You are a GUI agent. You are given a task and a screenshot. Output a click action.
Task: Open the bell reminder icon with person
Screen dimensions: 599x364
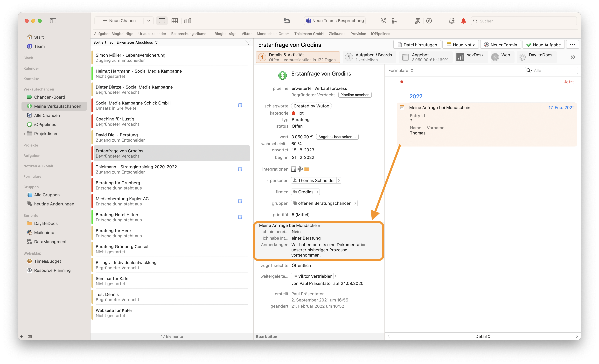(x=451, y=21)
